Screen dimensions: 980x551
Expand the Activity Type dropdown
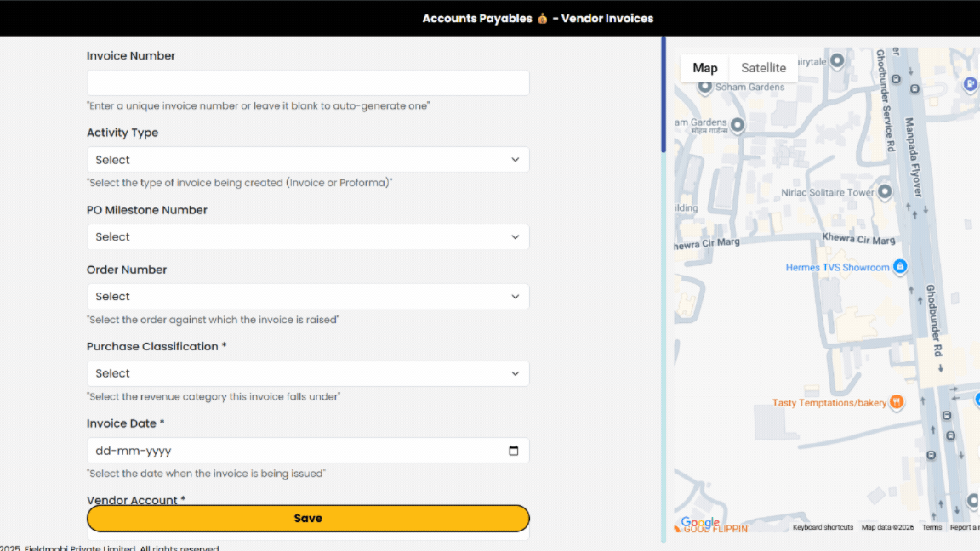click(308, 160)
